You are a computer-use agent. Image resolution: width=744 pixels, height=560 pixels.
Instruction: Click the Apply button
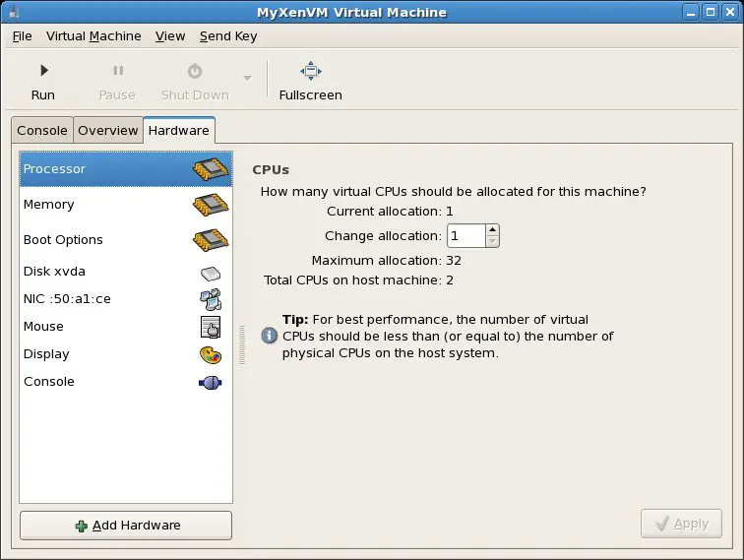[681, 524]
